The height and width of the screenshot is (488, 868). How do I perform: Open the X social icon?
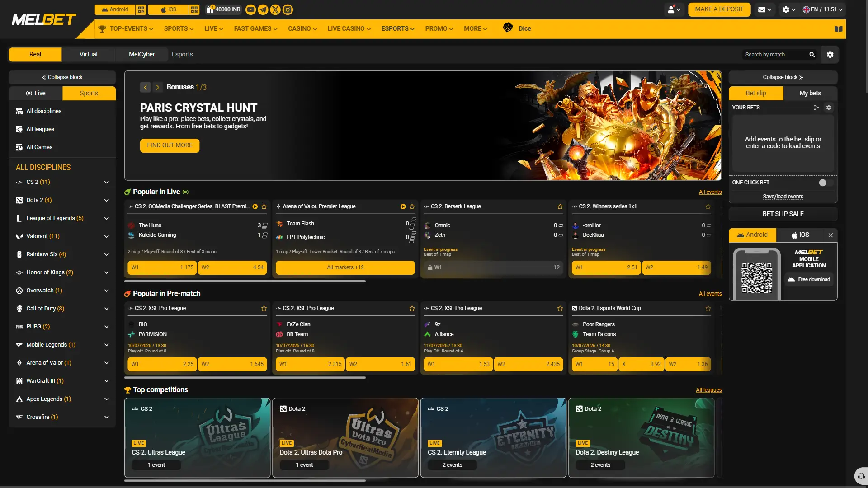point(275,9)
